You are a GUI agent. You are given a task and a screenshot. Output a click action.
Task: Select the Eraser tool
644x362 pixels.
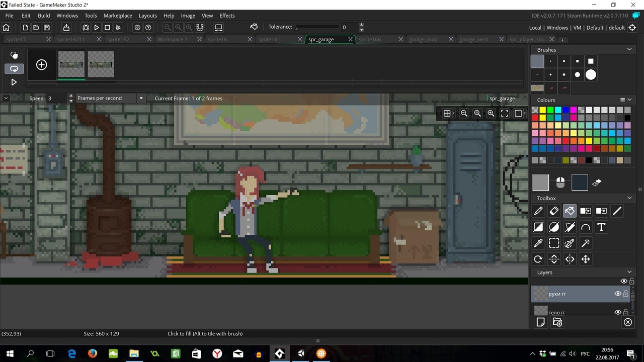(554, 211)
